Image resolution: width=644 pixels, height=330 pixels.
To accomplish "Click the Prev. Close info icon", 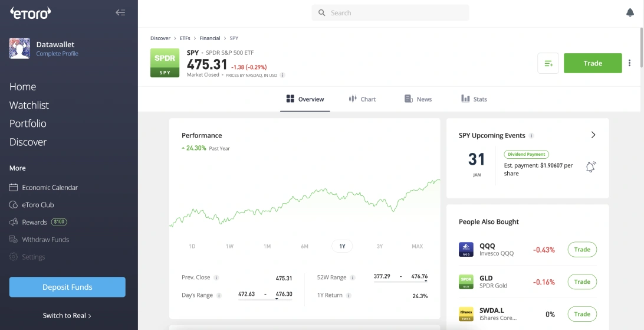I will [x=216, y=277].
